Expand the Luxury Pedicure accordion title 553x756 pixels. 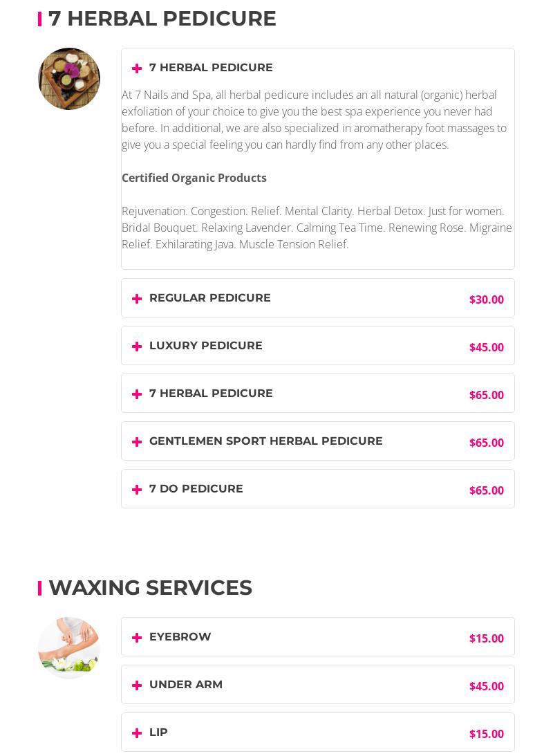pyautogui.click(x=205, y=346)
